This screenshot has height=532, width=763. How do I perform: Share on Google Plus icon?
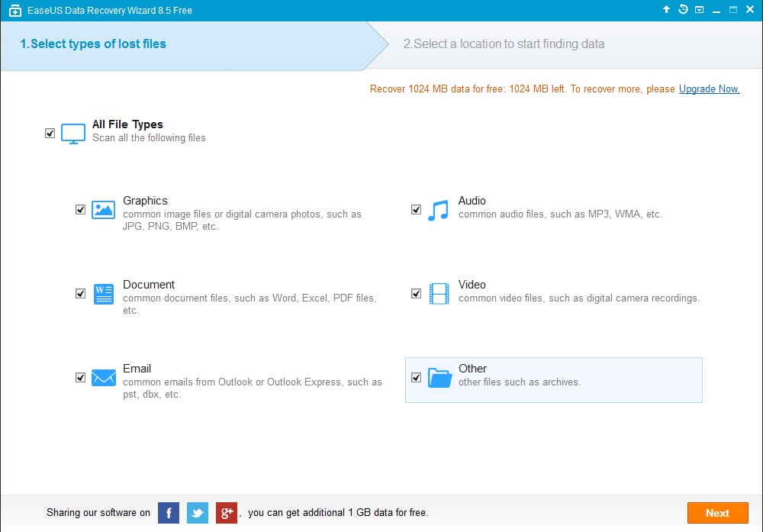[x=227, y=513]
